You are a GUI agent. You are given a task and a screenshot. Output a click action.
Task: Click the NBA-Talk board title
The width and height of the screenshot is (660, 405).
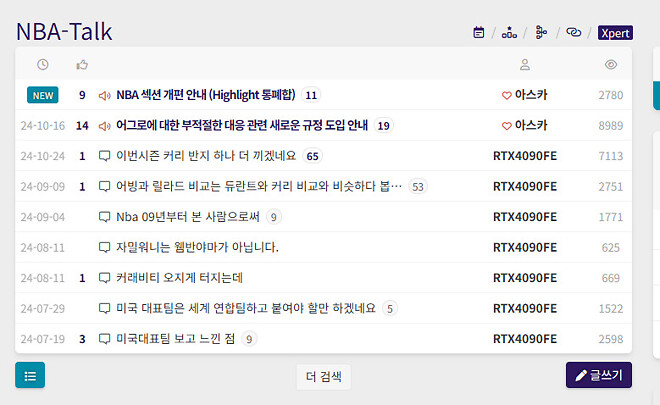tap(64, 32)
